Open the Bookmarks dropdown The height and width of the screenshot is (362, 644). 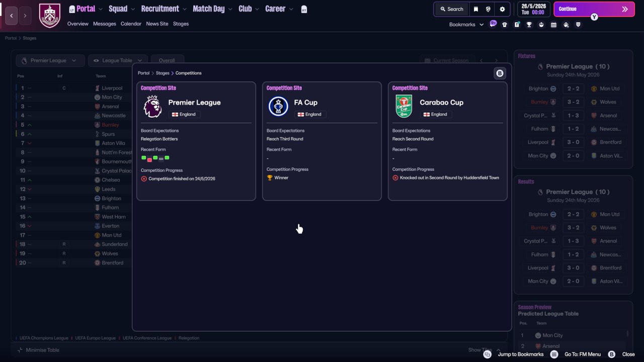coord(466,25)
